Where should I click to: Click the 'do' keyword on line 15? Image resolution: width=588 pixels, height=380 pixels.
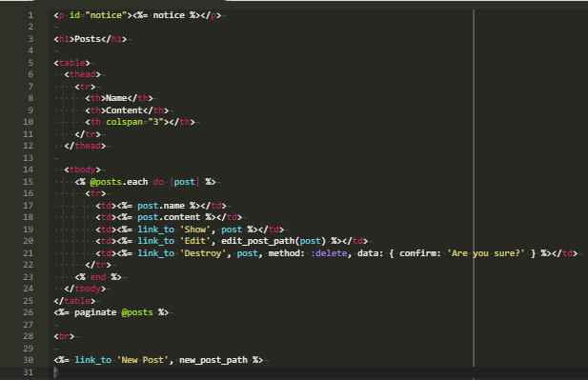tap(158, 181)
